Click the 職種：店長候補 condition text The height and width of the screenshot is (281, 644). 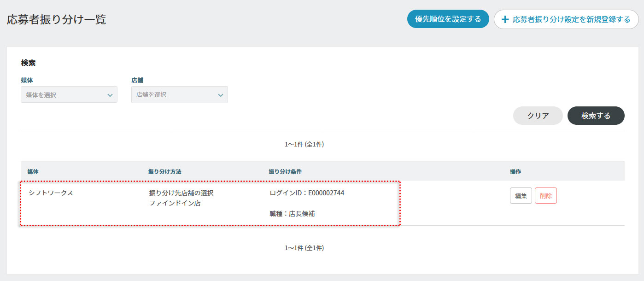click(x=293, y=214)
